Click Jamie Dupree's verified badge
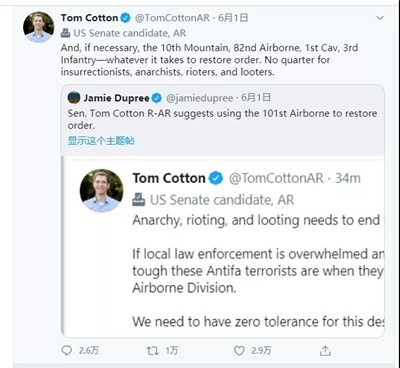 pyautogui.click(x=157, y=98)
